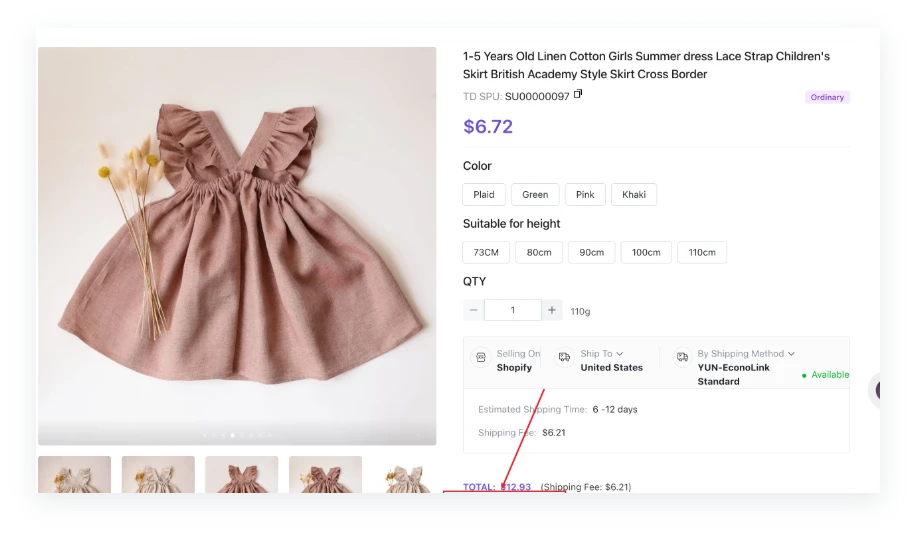Select the Green color option
The height and width of the screenshot is (537, 916).
535,194
